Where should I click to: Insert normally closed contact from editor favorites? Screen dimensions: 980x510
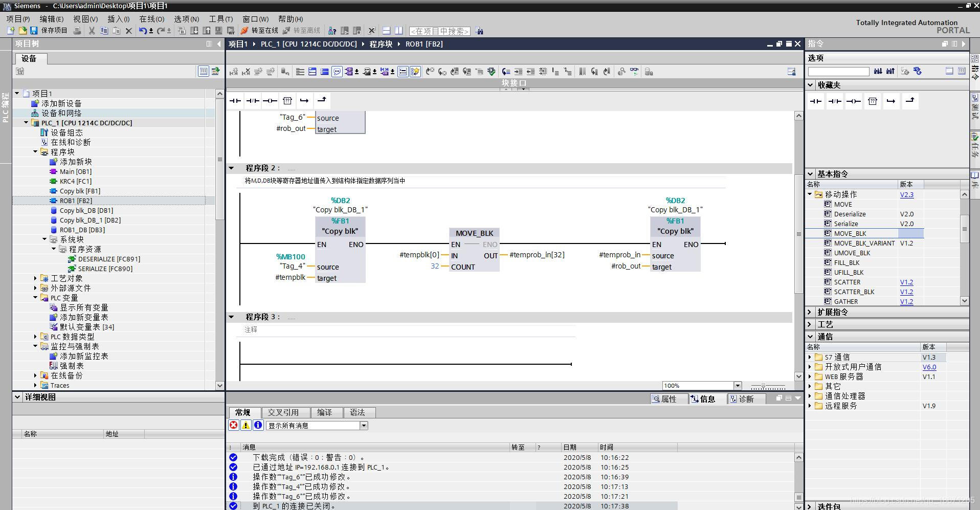253,101
